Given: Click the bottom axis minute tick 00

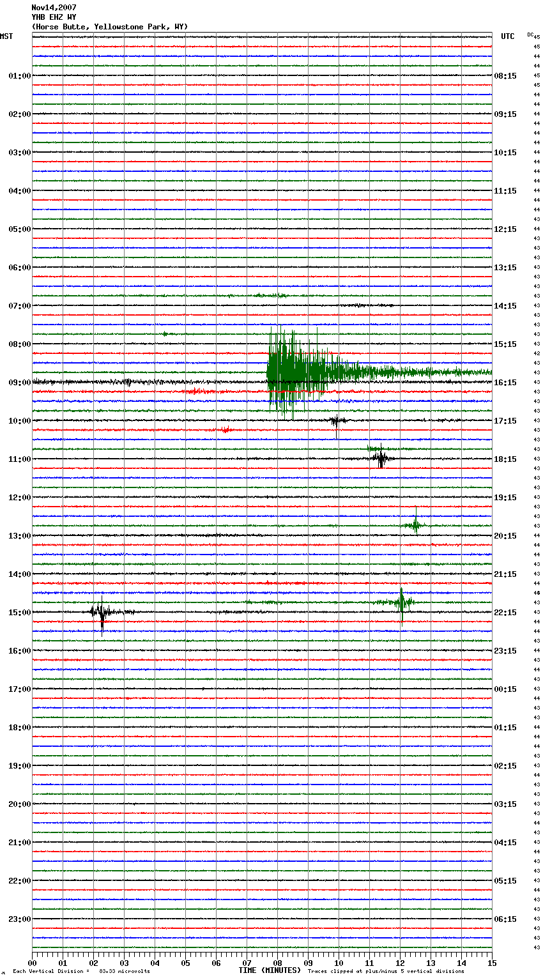Looking at the screenshot, I should (x=32, y=963).
